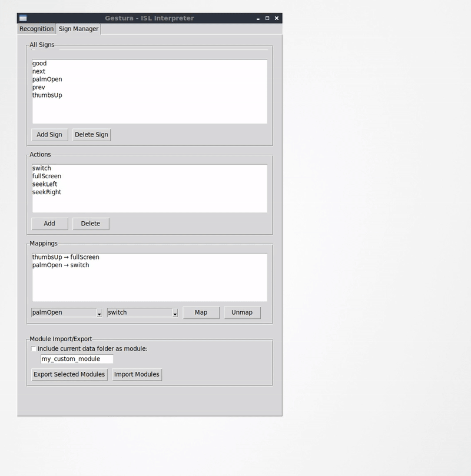This screenshot has width=471, height=476.
Task: Select 'palmOpen' in All Signs list
Action: pyautogui.click(x=150, y=79)
